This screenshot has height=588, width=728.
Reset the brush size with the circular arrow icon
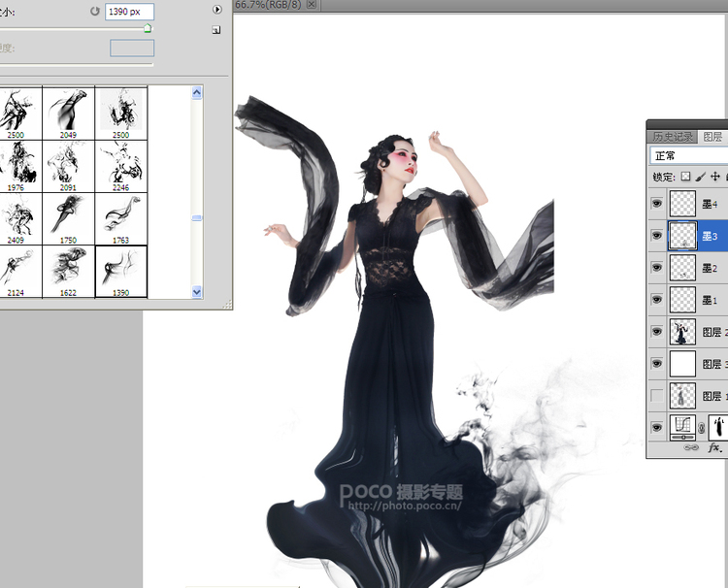pos(95,11)
